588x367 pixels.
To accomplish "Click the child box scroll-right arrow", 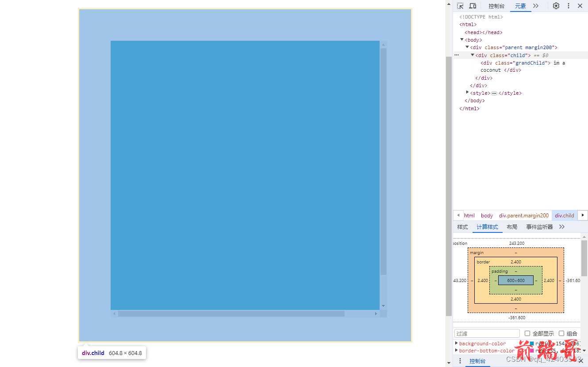I will (x=376, y=313).
